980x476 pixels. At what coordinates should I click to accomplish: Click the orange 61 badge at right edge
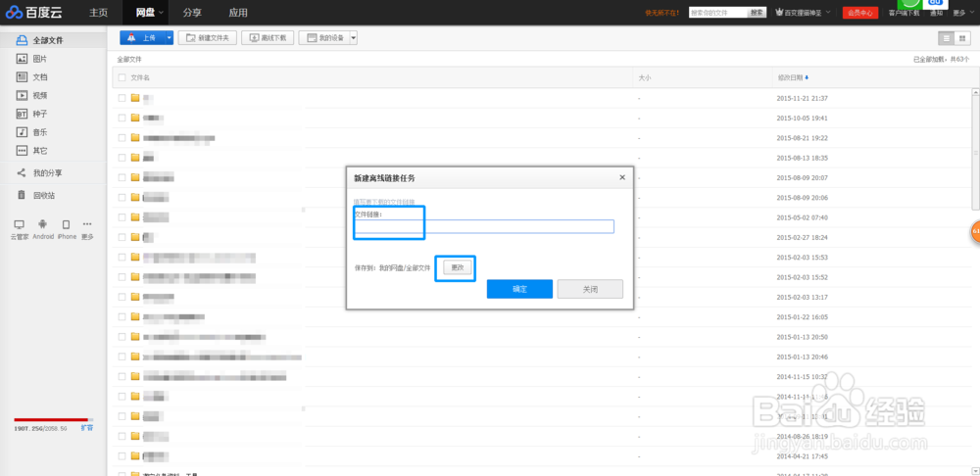pos(975,231)
